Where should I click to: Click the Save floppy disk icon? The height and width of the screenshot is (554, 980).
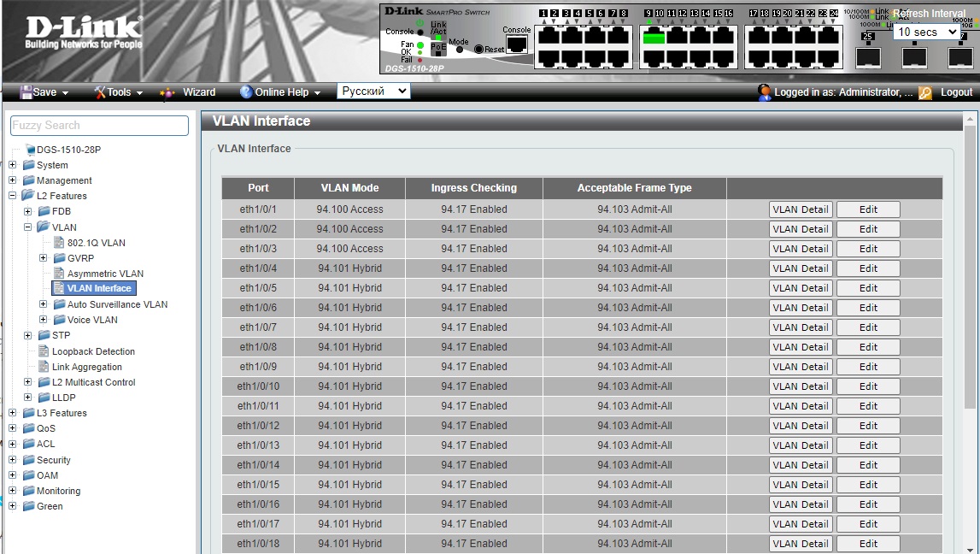tap(26, 92)
